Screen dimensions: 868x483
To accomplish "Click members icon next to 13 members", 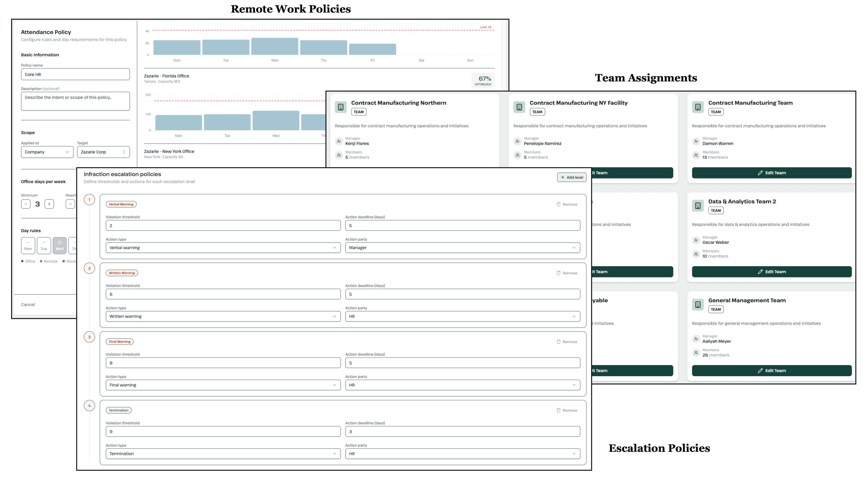I will click(x=696, y=155).
